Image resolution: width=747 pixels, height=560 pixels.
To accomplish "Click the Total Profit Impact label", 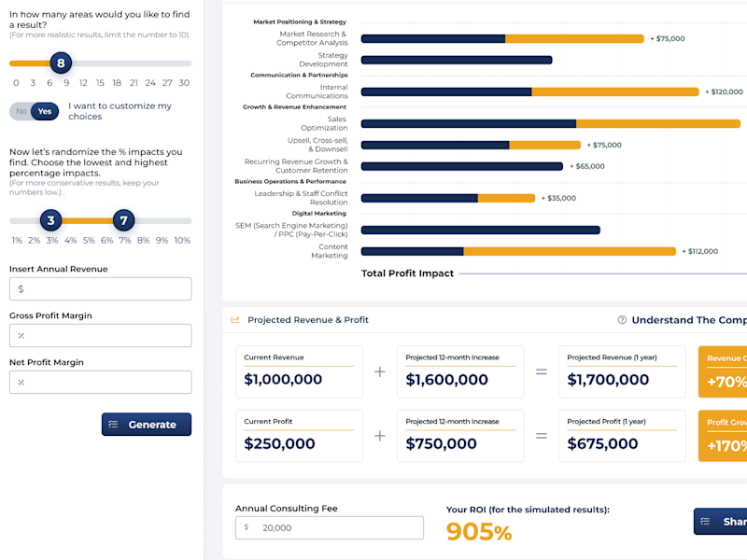I will pos(407,273).
